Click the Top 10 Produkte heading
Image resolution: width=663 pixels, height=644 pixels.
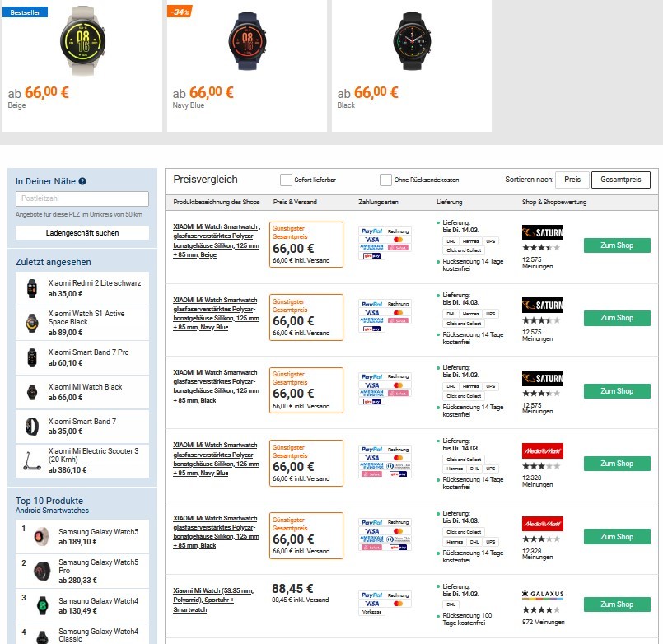click(49, 501)
